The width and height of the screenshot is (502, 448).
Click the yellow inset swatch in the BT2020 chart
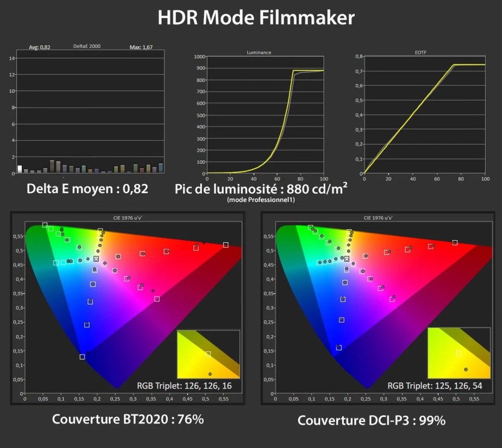209,354
